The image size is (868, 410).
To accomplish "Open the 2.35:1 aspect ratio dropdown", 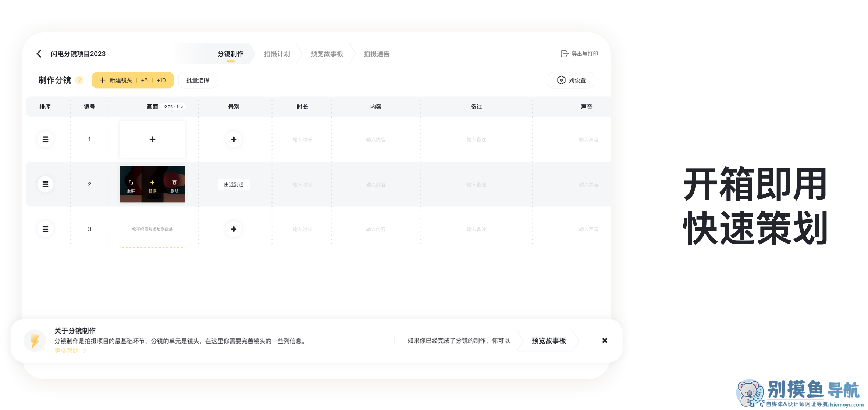I will [173, 107].
